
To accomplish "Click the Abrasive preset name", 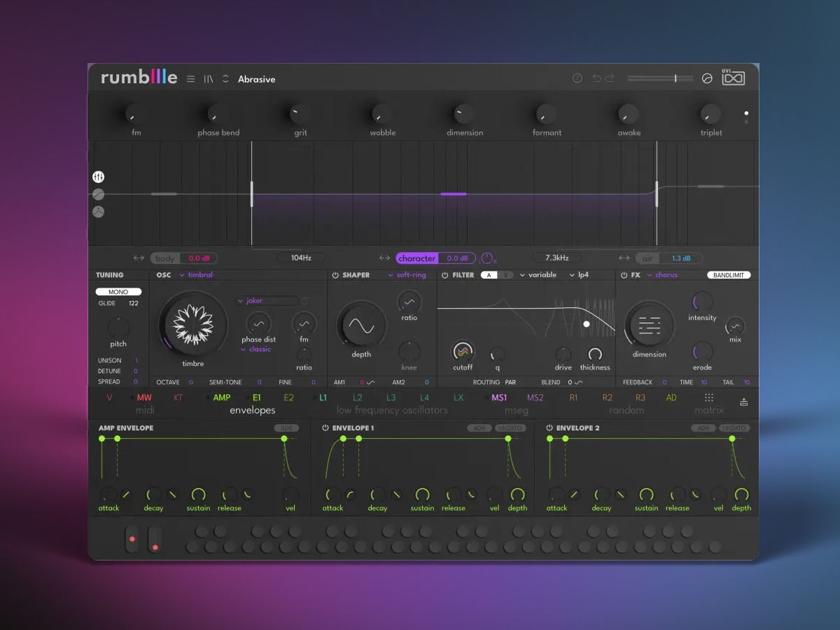I will [x=256, y=79].
